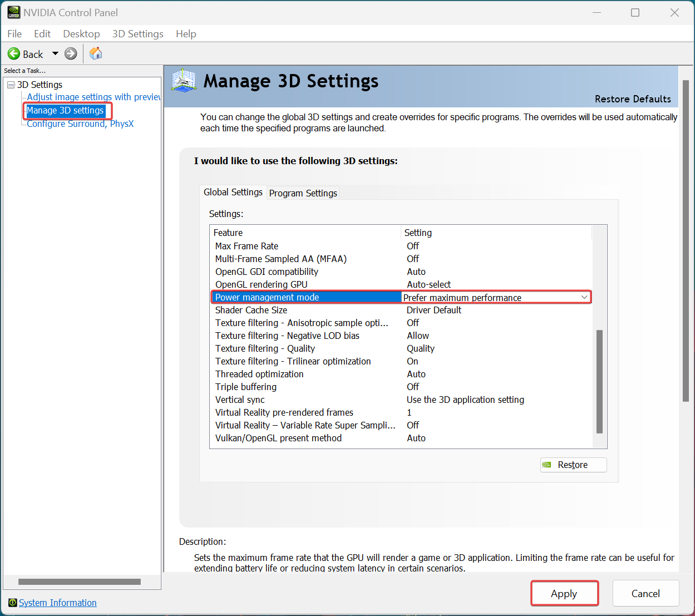Click the Manage 3D Settings header icon
The width and height of the screenshot is (695, 616).
pyautogui.click(x=184, y=81)
